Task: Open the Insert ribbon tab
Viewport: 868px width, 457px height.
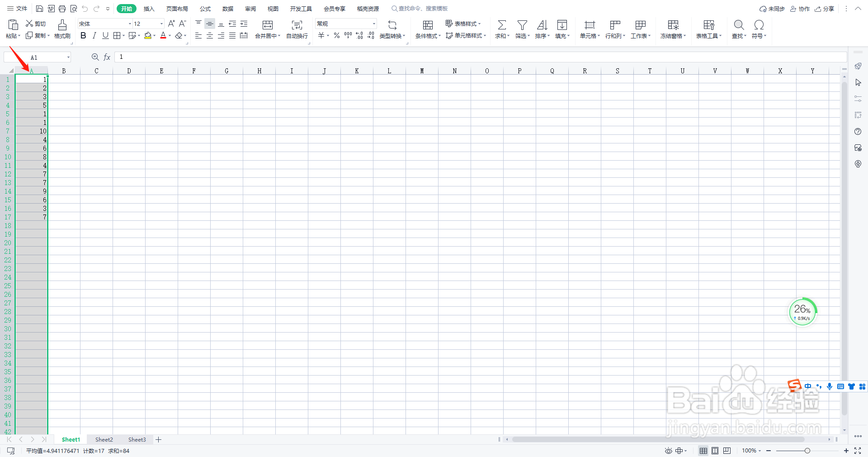Action: point(149,9)
